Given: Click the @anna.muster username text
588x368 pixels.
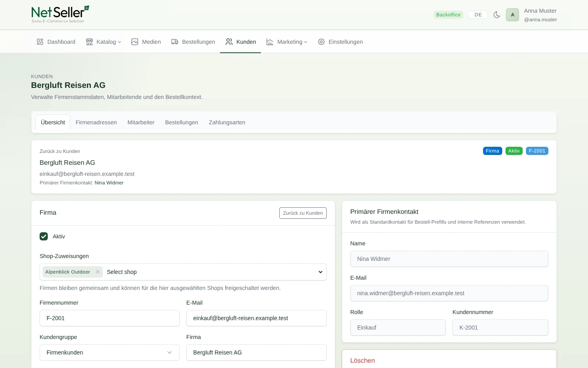Looking at the screenshot, I should point(541,20).
